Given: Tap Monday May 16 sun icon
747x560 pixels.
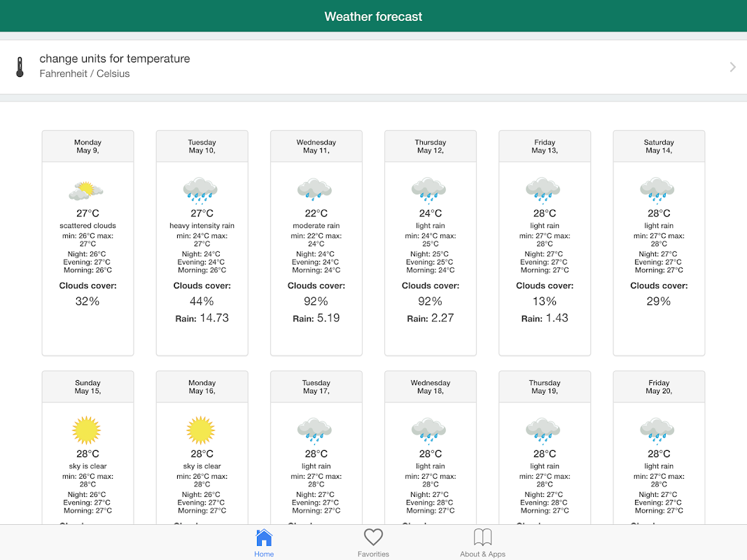Looking at the screenshot, I should click(x=200, y=430).
